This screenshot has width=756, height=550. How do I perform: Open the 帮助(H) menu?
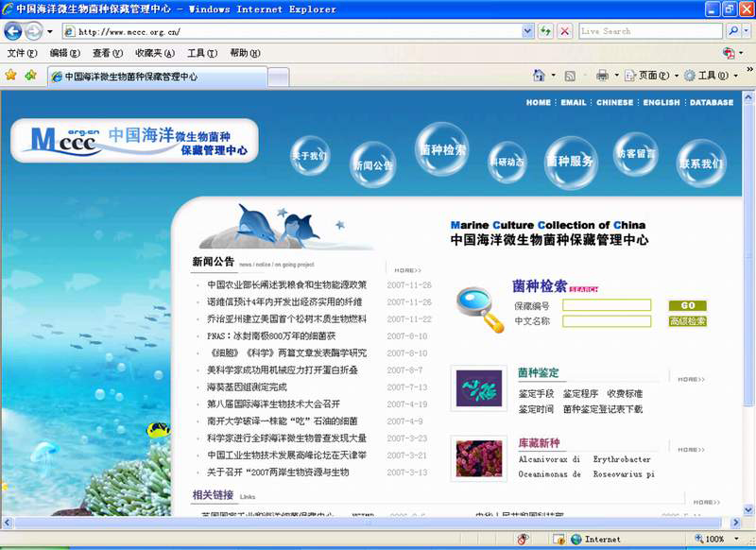pos(245,53)
